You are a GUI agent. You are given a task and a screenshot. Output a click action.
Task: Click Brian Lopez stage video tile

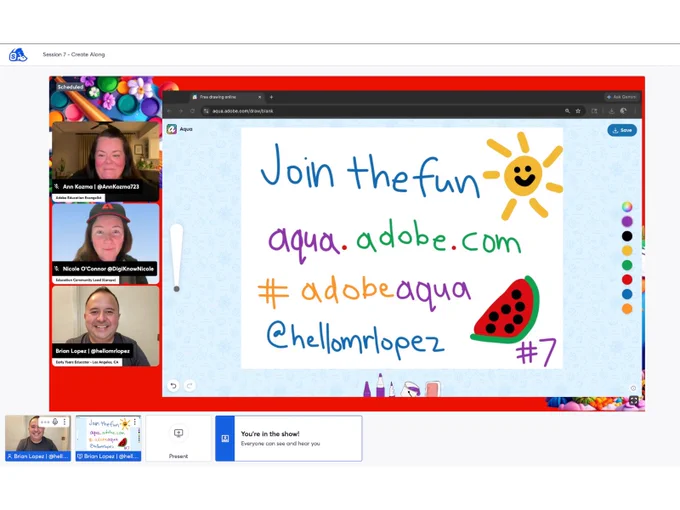click(x=105, y=326)
